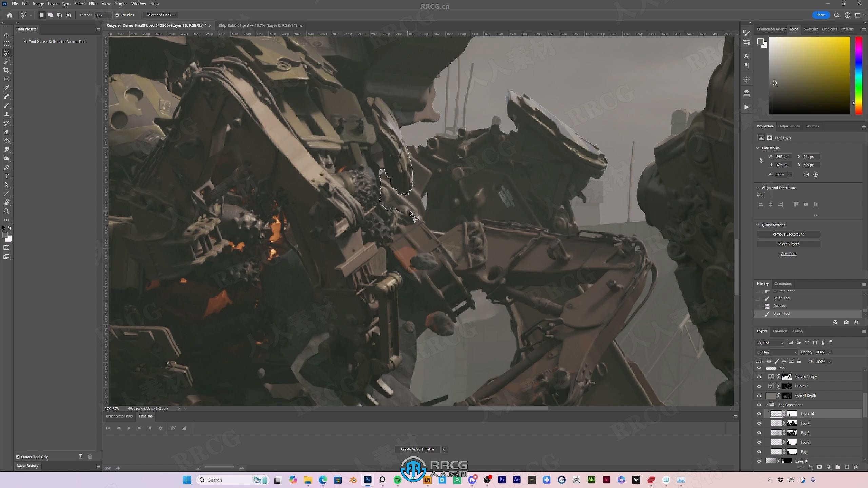Image resolution: width=868 pixels, height=488 pixels.
Task: Select the Eraser tool
Action: click(x=6, y=132)
